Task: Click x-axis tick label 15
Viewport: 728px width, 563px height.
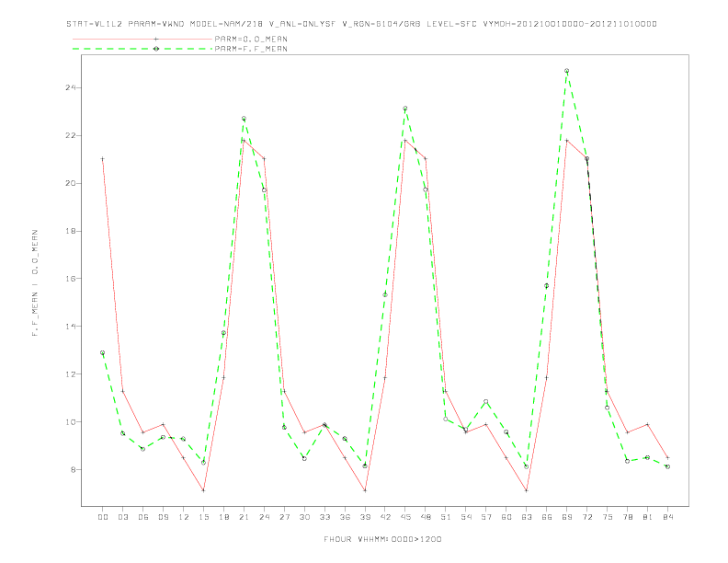Action: tap(203, 517)
